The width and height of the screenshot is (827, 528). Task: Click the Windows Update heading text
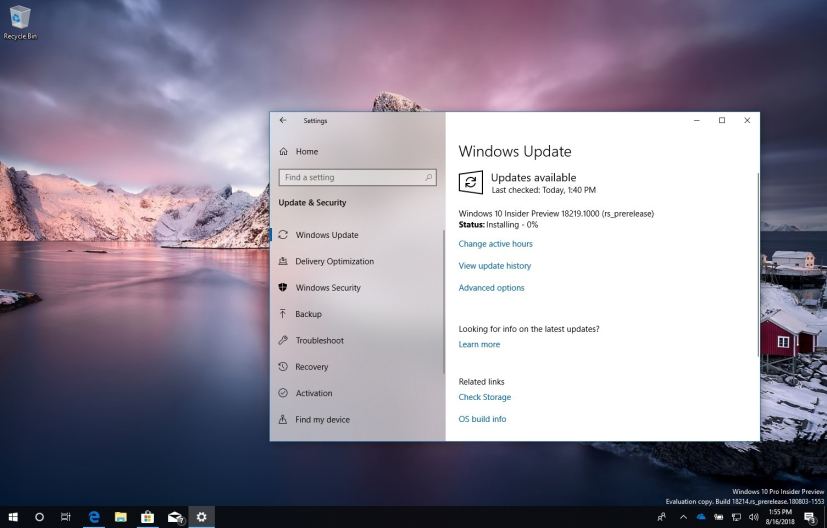point(515,151)
